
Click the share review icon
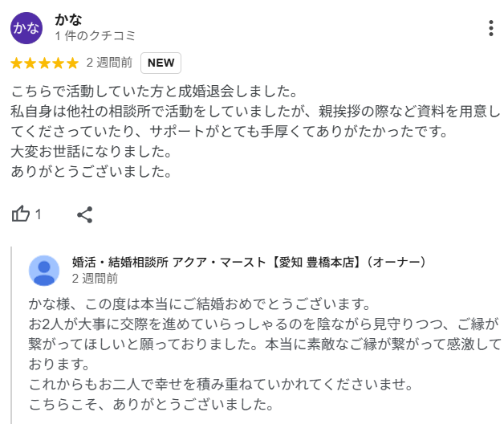coord(85,214)
